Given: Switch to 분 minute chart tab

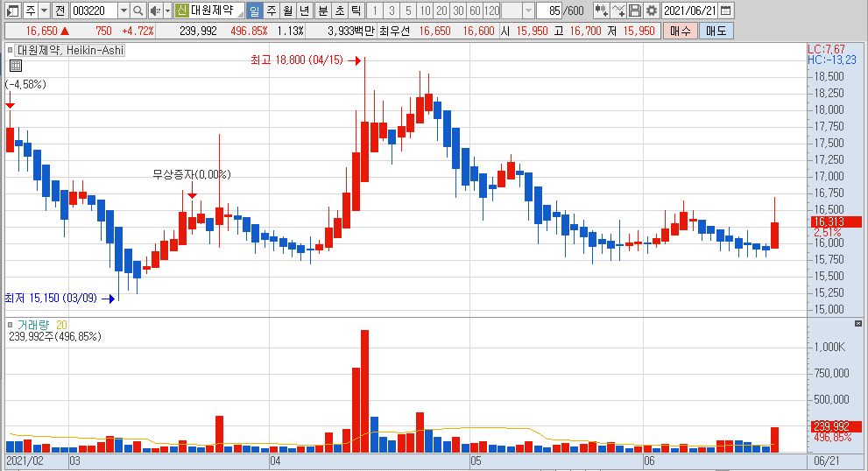Looking at the screenshot, I should click(323, 10).
